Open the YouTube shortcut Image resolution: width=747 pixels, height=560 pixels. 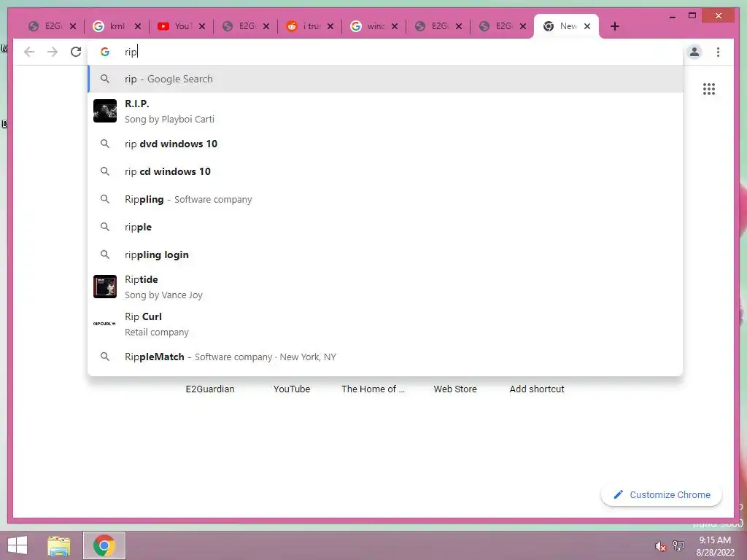[292, 389]
